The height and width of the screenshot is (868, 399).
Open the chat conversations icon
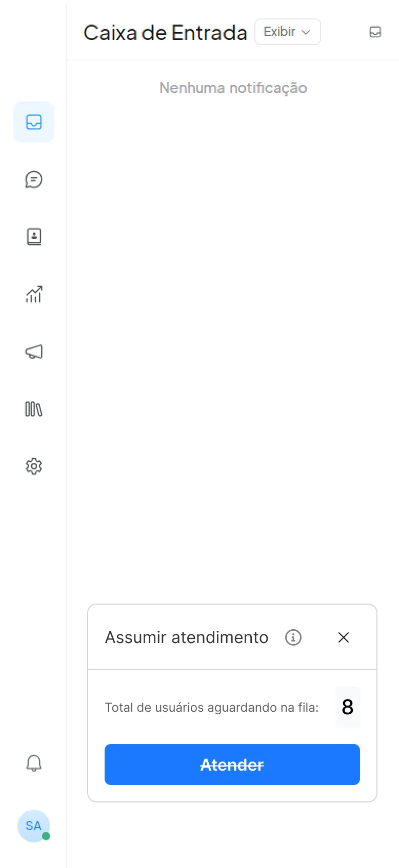(x=34, y=179)
